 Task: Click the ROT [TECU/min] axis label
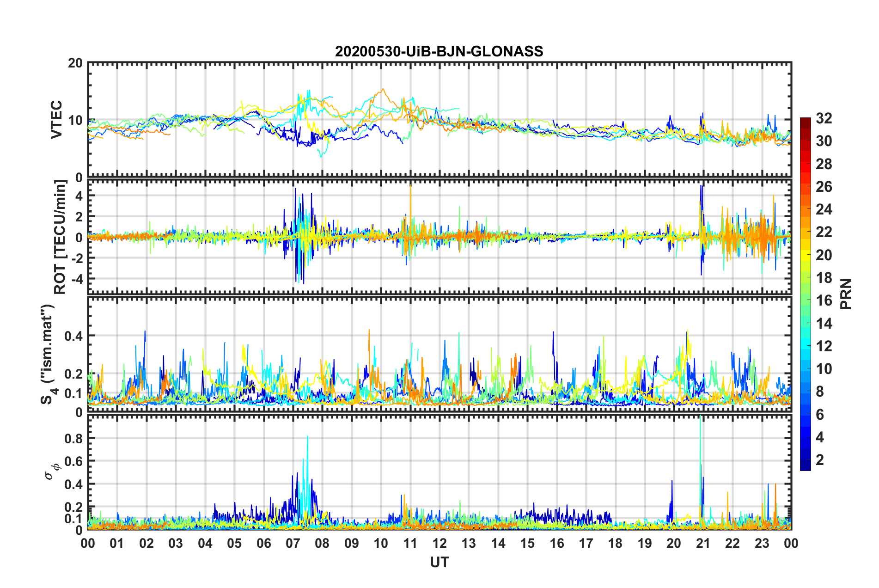coord(60,237)
